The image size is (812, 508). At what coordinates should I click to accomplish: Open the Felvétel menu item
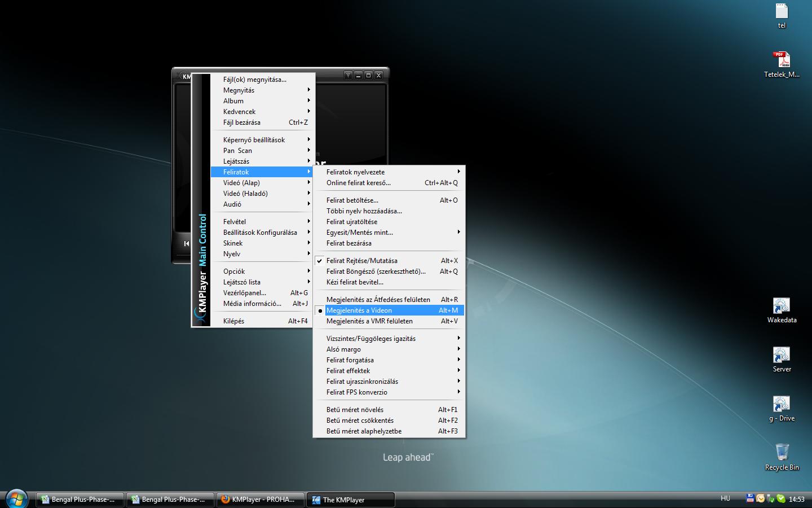[262, 222]
